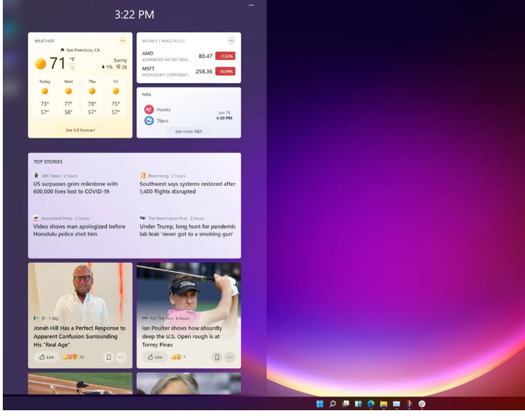Image resolution: width=525 pixels, height=420 pixels.
Task: Click the Bloomberg source icon
Action: click(143, 175)
